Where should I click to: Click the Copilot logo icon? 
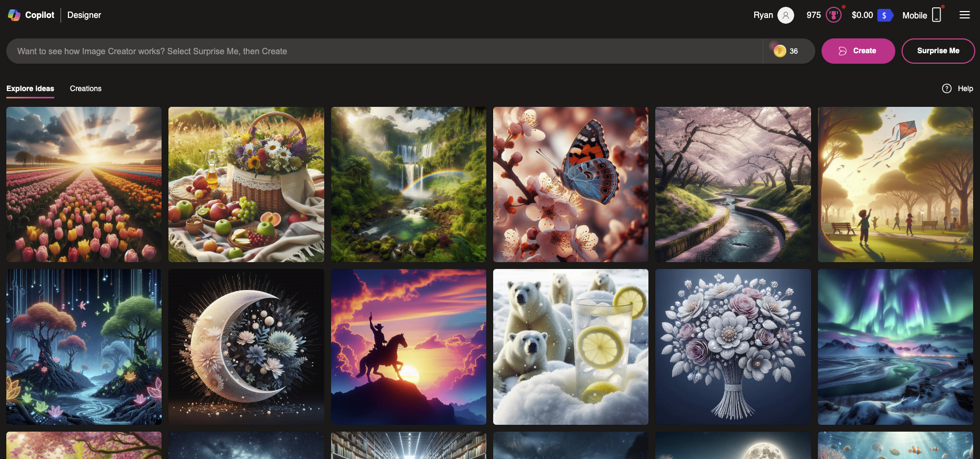pyautogui.click(x=14, y=15)
